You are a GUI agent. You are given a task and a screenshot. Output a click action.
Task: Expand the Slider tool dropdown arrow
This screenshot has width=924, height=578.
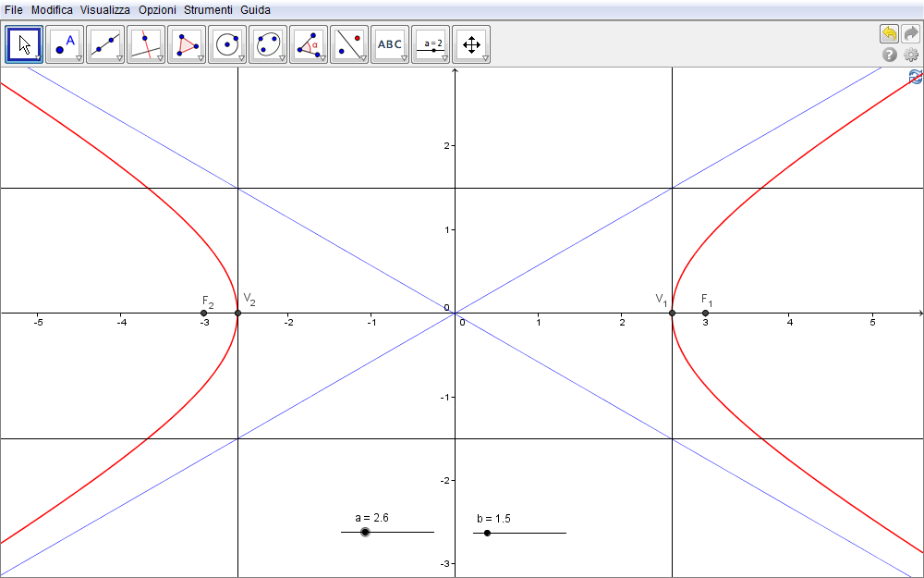click(444, 58)
